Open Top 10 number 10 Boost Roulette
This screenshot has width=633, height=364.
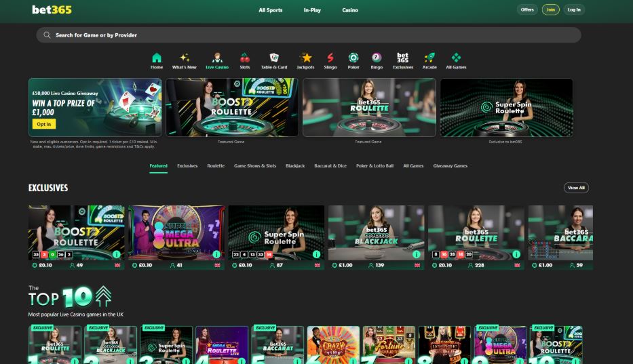[556, 345]
